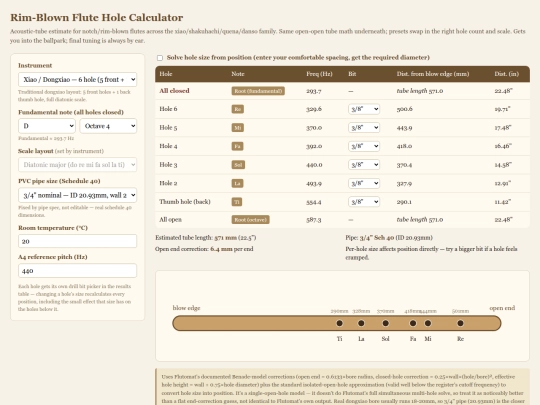Click the Dist. (in) column header
This screenshot has height=405, width=540.
(x=507, y=74)
